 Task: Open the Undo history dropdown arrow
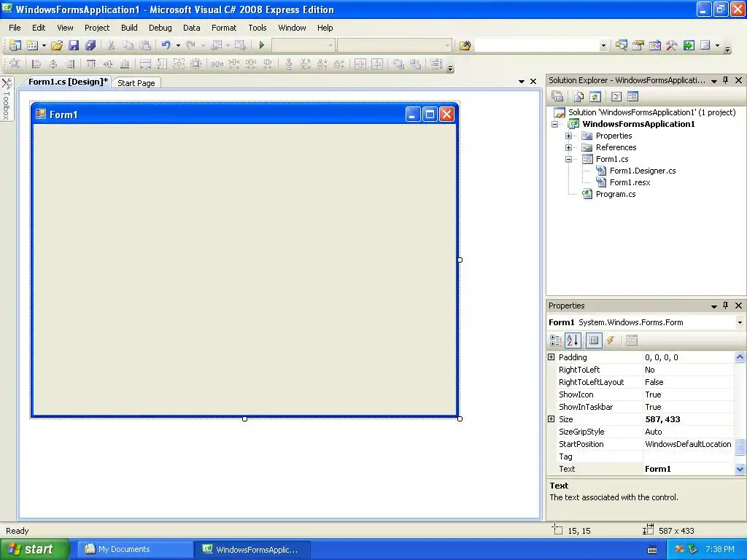click(x=178, y=45)
